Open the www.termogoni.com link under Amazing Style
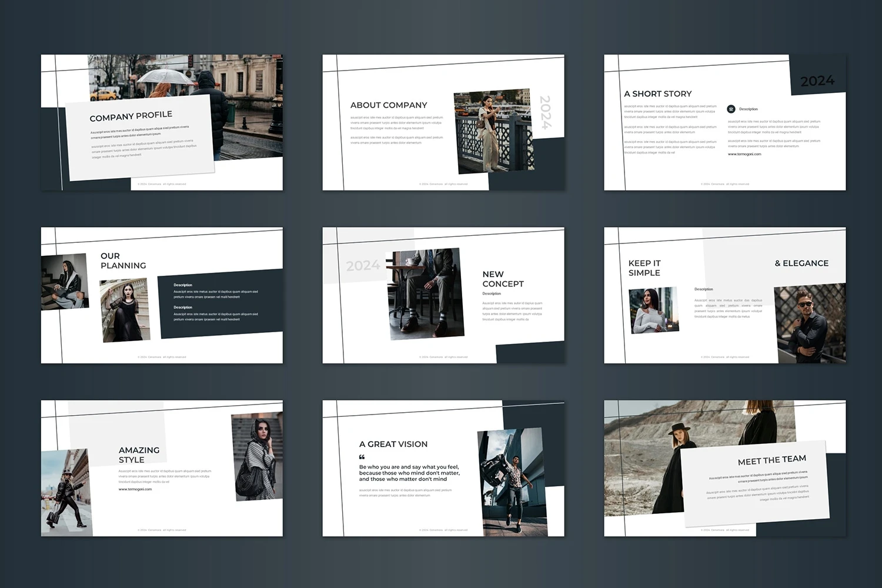 135,489
